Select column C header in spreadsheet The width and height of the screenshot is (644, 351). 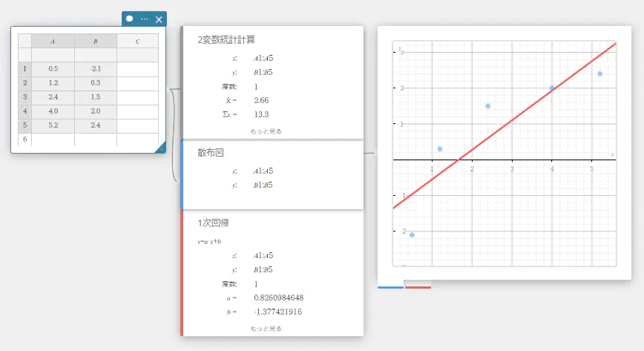click(x=137, y=41)
